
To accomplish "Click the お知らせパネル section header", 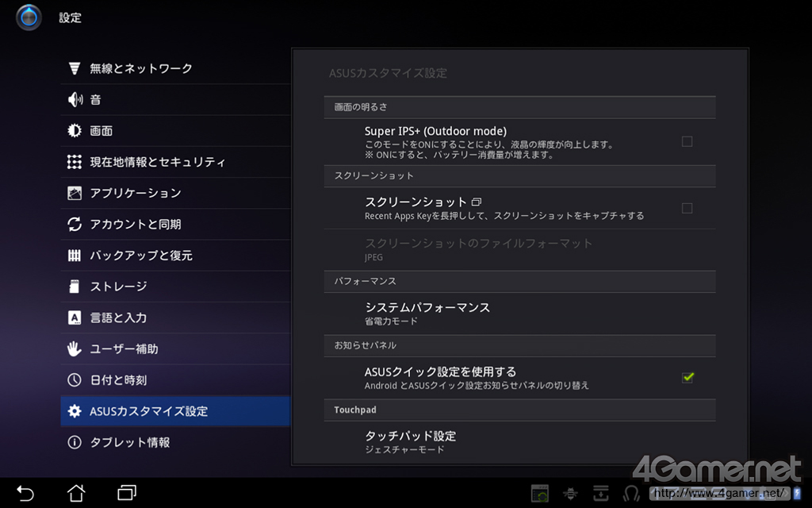I will 520,345.
